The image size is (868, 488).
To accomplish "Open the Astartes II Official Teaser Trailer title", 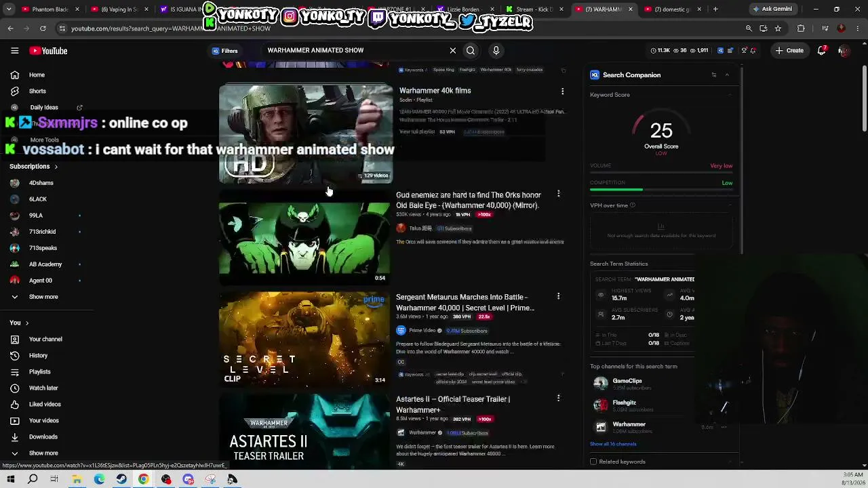I will (453, 405).
